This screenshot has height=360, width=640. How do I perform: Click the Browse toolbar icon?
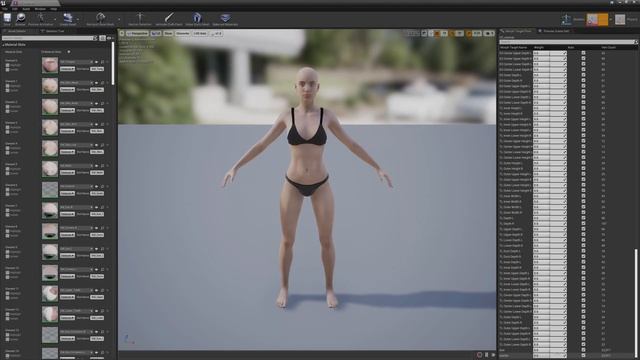click(20, 18)
